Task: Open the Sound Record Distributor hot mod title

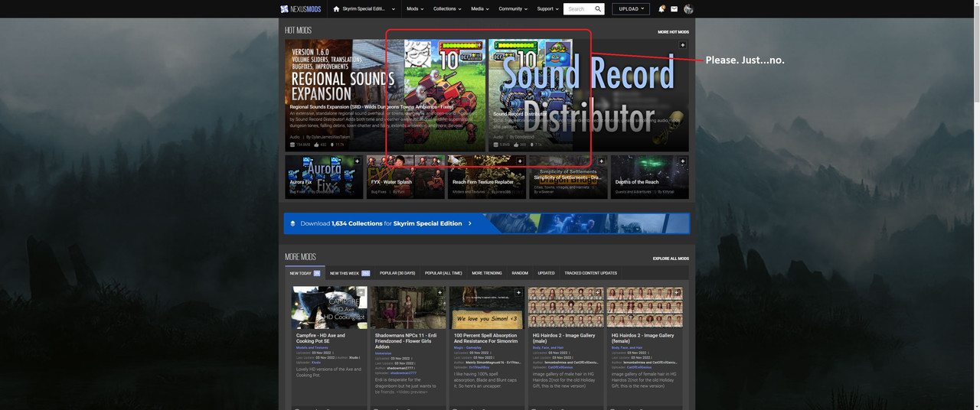Action: coord(519,114)
